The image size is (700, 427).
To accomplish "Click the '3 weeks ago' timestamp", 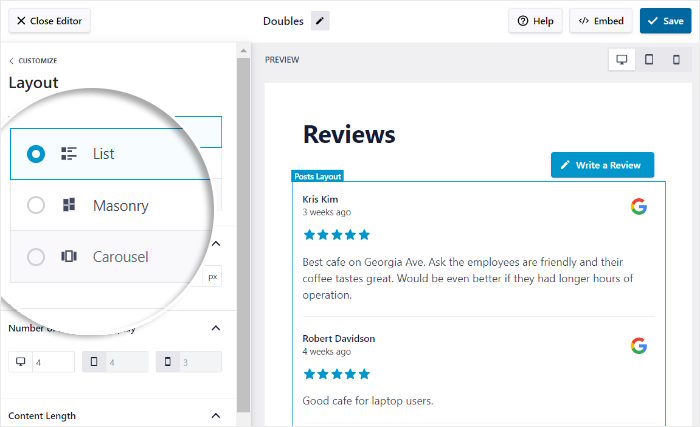I will pyautogui.click(x=327, y=212).
